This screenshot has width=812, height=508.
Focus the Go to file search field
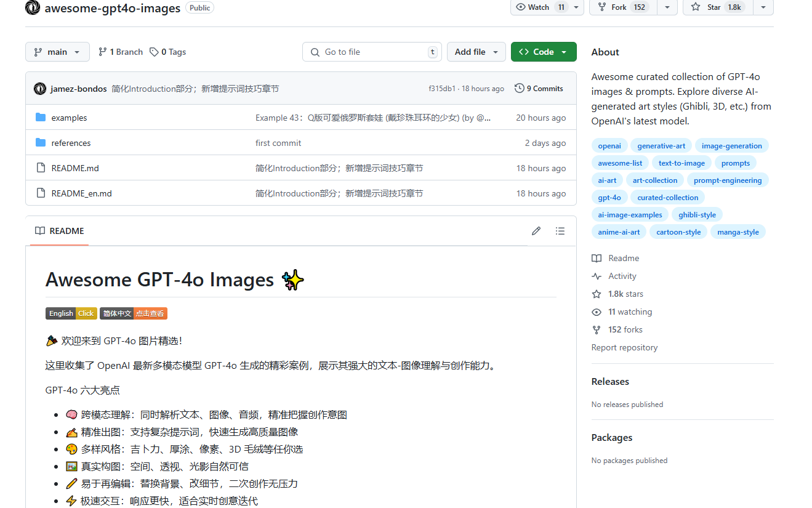coord(372,52)
